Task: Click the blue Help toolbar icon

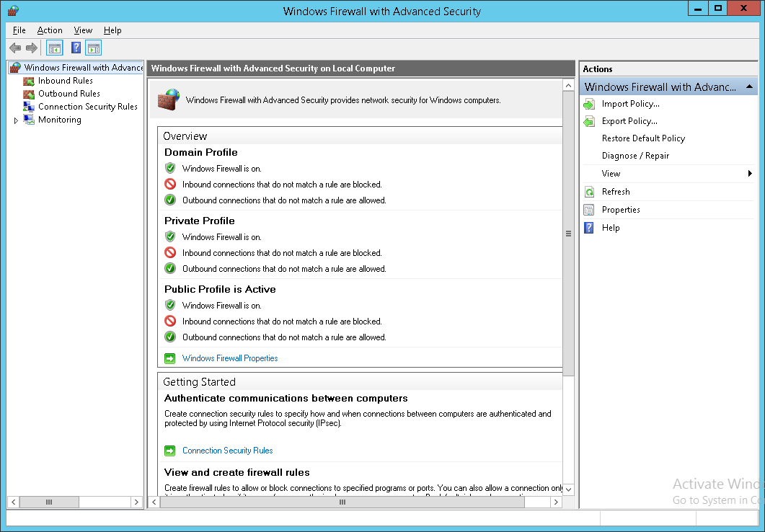Action: [x=76, y=48]
